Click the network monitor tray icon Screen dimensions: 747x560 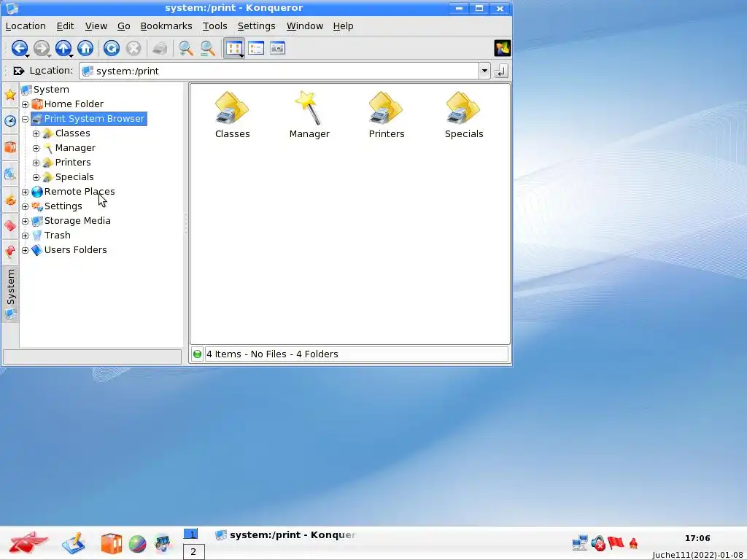tap(579, 542)
